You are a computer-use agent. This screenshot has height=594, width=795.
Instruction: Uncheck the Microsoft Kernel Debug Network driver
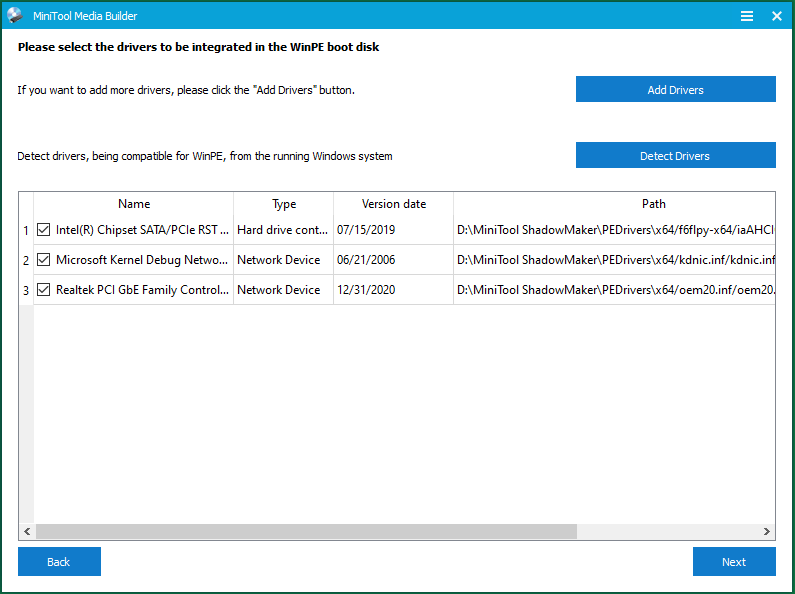[x=43, y=260]
